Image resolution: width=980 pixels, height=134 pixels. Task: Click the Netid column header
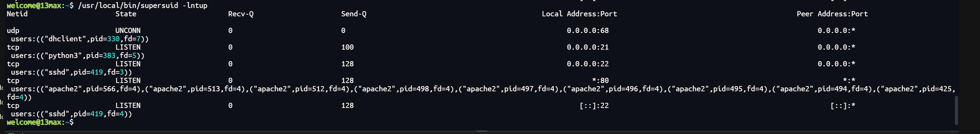(x=17, y=14)
